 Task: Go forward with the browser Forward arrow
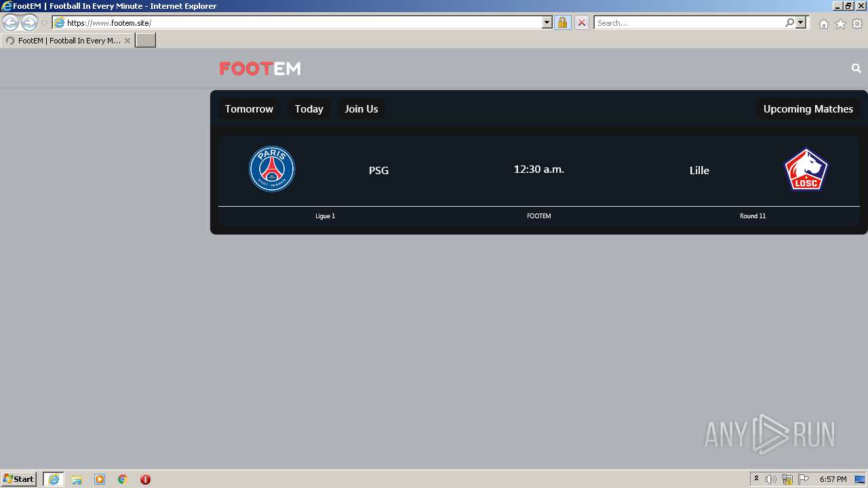pyautogui.click(x=29, y=23)
